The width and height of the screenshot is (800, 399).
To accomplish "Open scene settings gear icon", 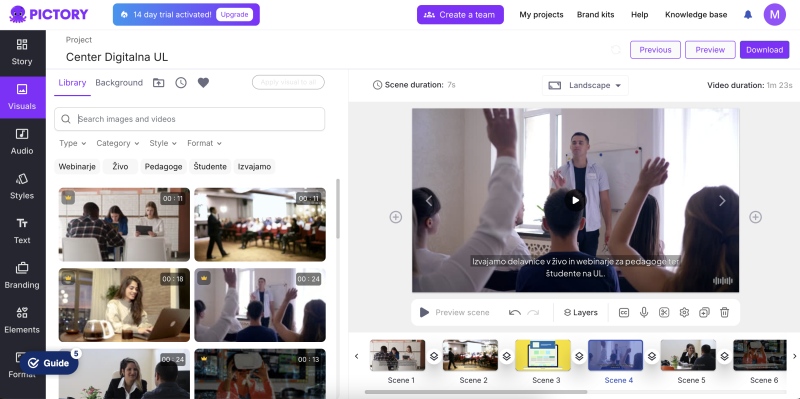I will pos(684,313).
